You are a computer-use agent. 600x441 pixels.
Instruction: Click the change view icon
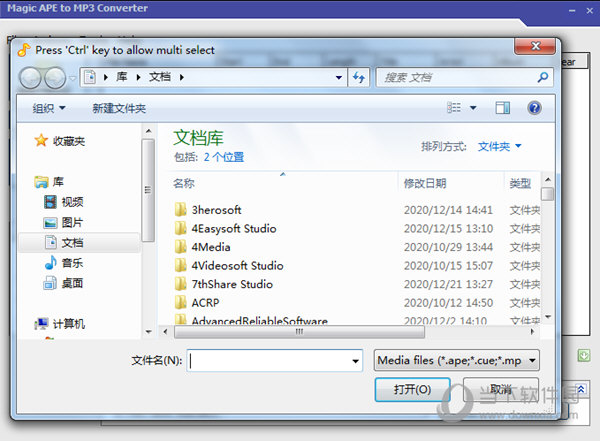(454, 108)
